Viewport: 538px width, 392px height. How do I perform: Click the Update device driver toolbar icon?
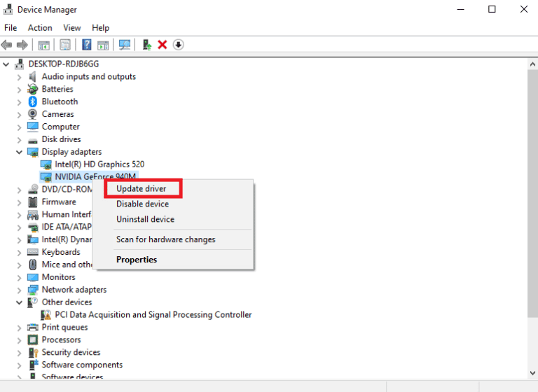147,45
